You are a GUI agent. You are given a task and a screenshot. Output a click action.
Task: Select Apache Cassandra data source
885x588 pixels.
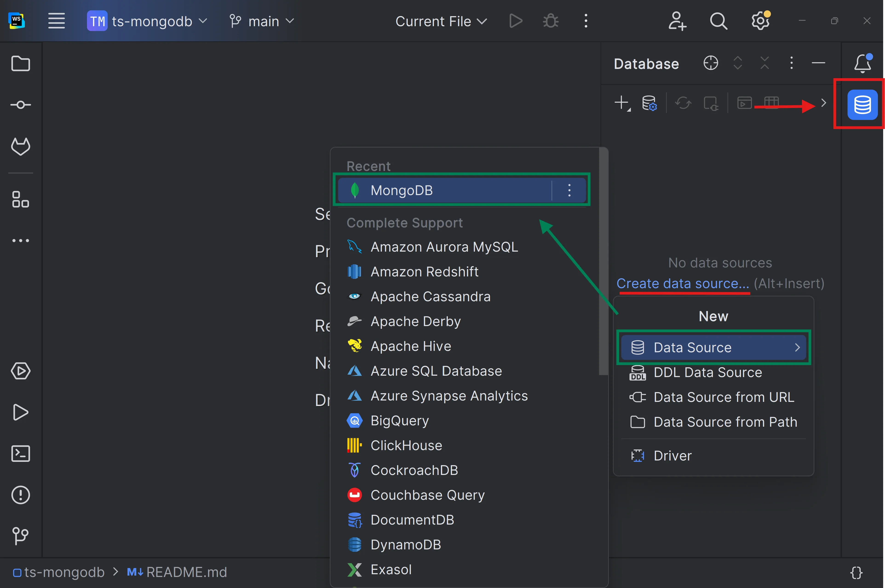click(430, 297)
